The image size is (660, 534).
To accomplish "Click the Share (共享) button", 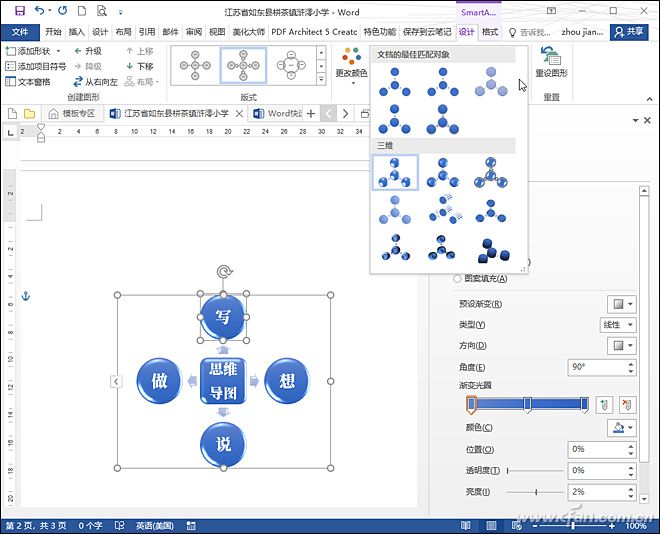I will pyautogui.click(x=629, y=32).
